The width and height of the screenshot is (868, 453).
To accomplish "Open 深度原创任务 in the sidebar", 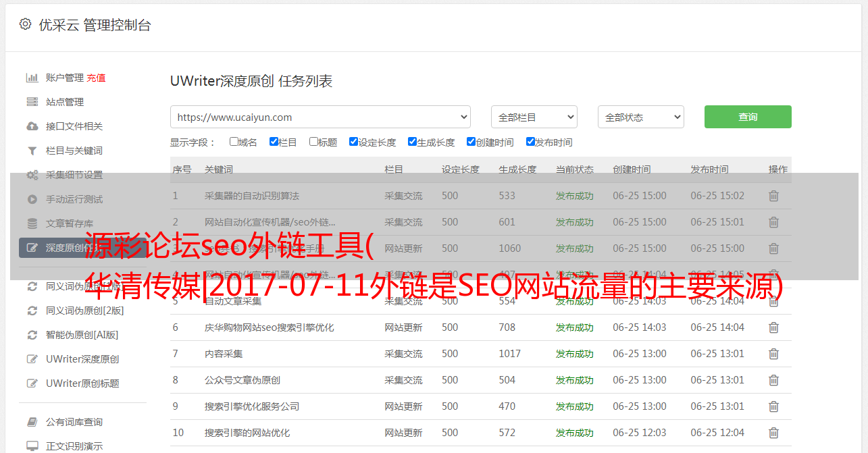I will pyautogui.click(x=82, y=248).
